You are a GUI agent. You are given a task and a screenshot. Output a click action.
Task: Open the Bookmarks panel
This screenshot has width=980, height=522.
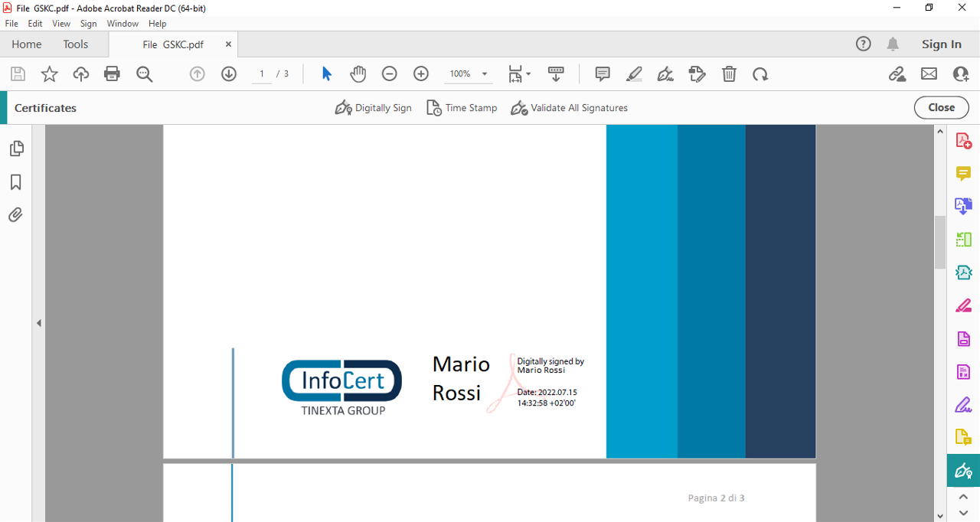click(15, 182)
